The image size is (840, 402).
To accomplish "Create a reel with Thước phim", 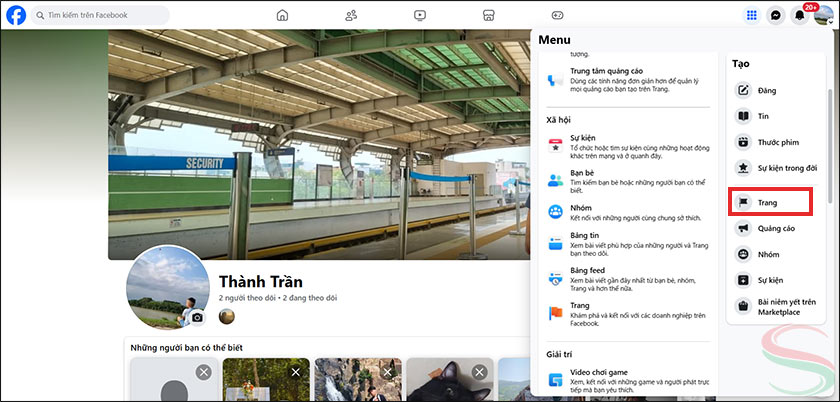I will coord(776,143).
